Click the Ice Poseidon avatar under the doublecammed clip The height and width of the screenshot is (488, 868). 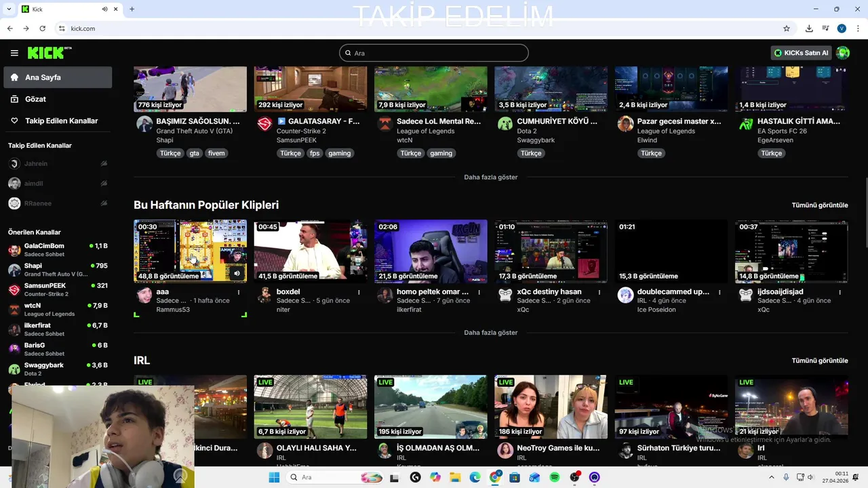[x=625, y=294]
